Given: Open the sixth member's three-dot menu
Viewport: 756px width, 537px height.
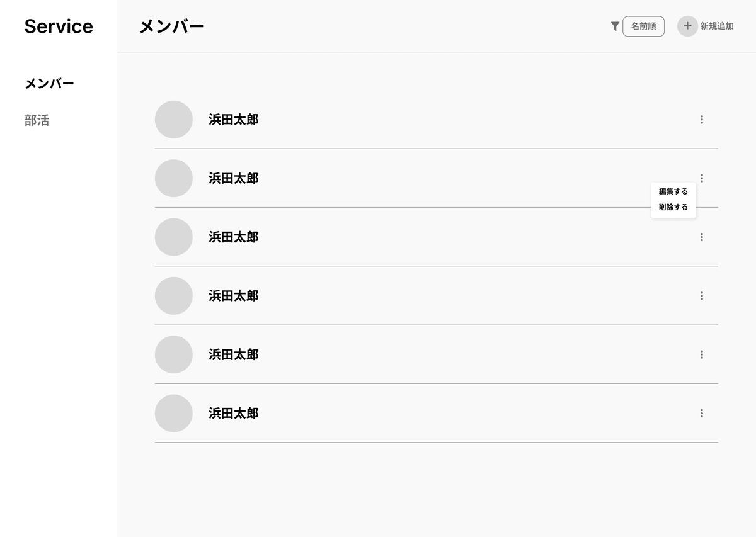Looking at the screenshot, I should coord(702,414).
